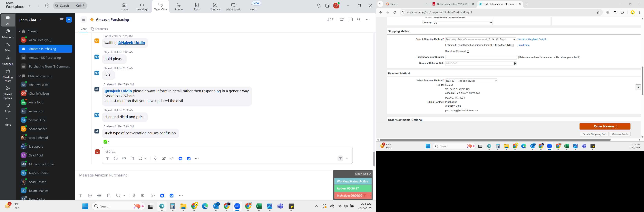The height and width of the screenshot is (212, 644).
Task: Open the Zoom Home tab
Action: [124, 7]
